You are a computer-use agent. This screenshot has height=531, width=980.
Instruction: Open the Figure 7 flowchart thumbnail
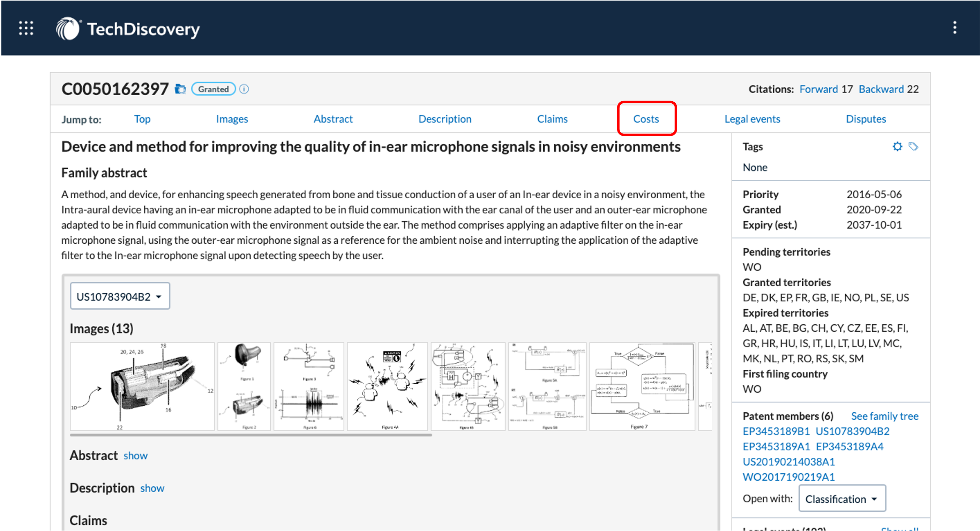[x=642, y=386]
